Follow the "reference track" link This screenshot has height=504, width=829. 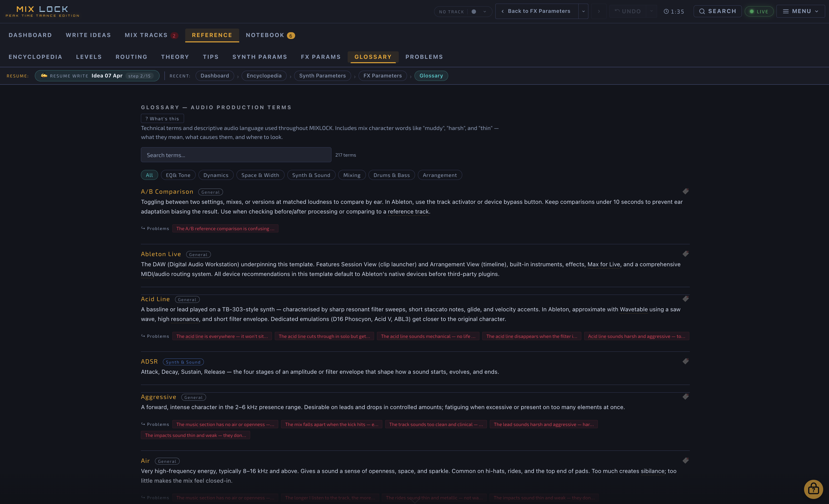[x=408, y=212]
